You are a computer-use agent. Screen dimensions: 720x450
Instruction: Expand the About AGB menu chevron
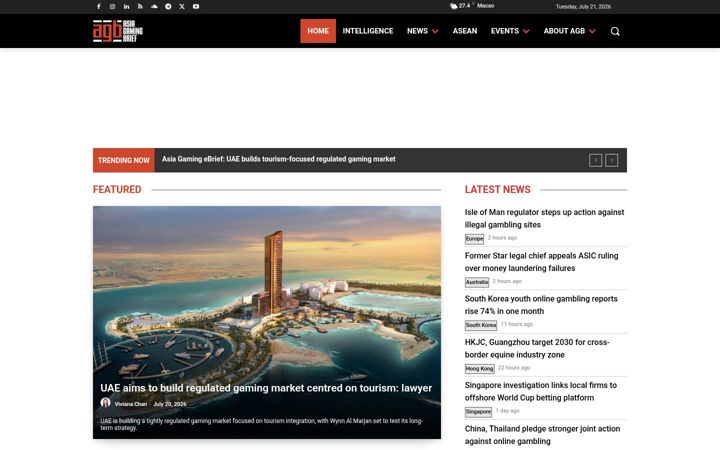[592, 31]
